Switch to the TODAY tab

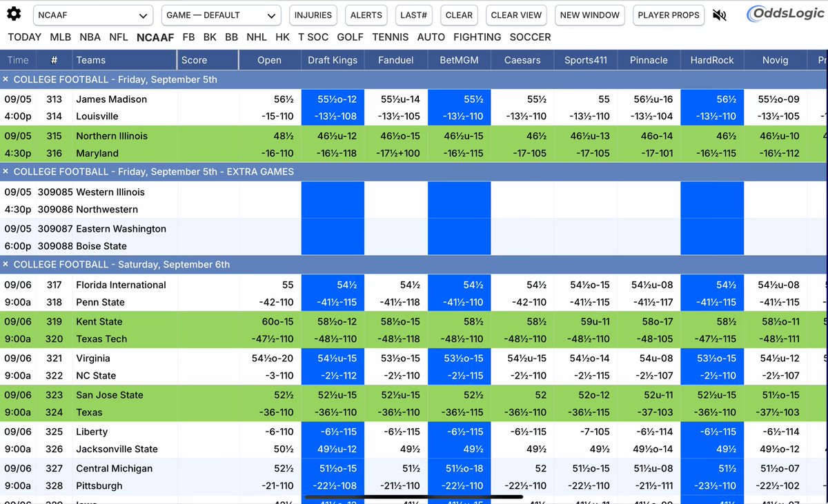point(25,37)
